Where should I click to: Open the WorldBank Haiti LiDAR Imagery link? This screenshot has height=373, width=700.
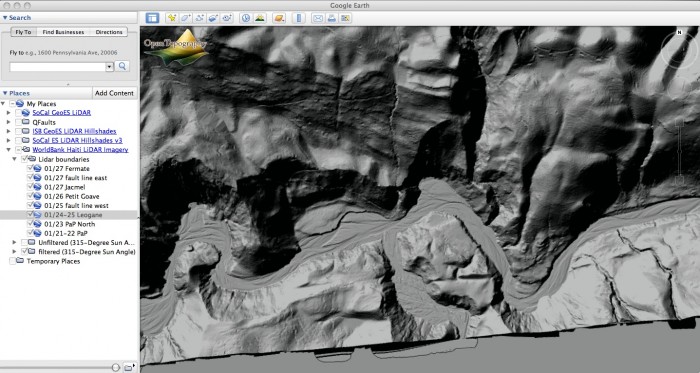(80, 149)
